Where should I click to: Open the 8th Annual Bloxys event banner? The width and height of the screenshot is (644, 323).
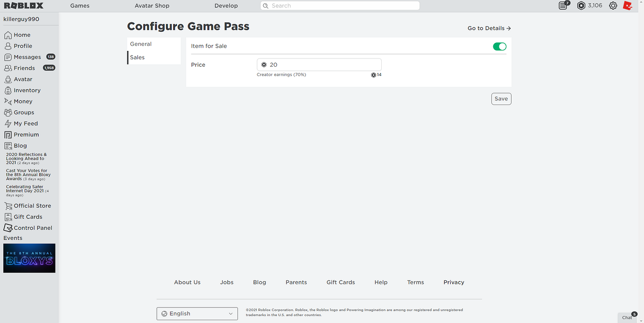29,258
